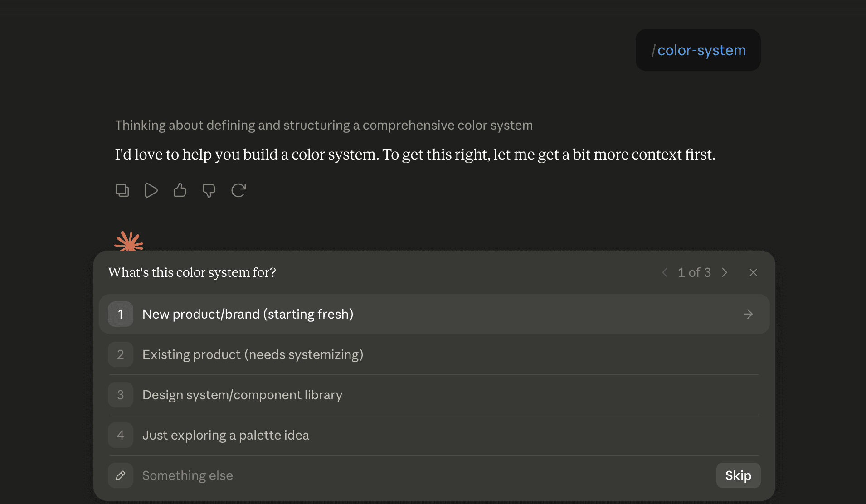
Task: Copy the assistant's response
Action: [122, 190]
